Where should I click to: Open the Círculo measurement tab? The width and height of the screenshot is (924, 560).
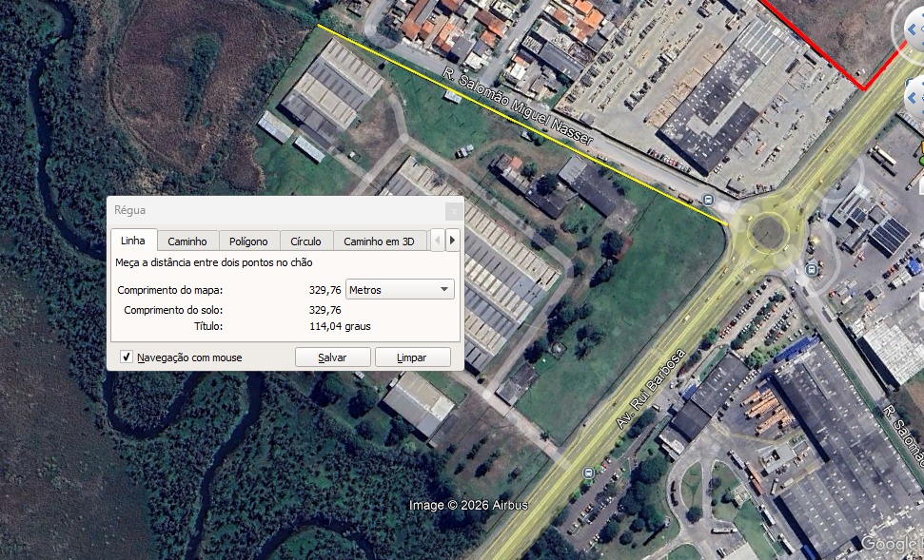tap(306, 241)
